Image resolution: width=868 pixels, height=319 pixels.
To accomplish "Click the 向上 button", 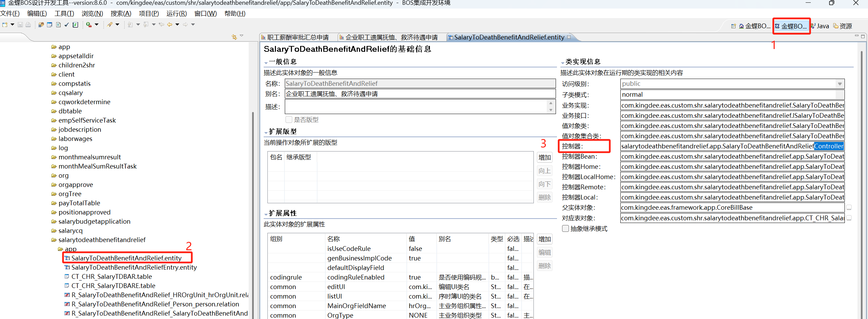I will coord(544,171).
